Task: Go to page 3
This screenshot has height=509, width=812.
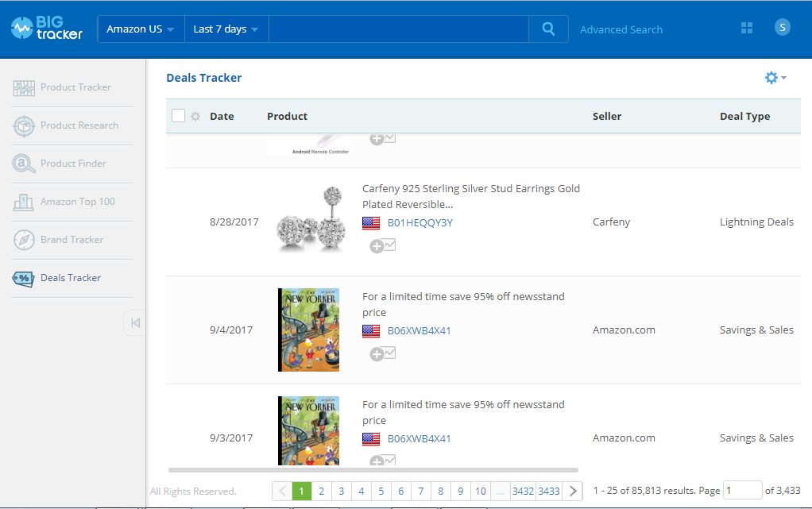Action: [x=342, y=491]
